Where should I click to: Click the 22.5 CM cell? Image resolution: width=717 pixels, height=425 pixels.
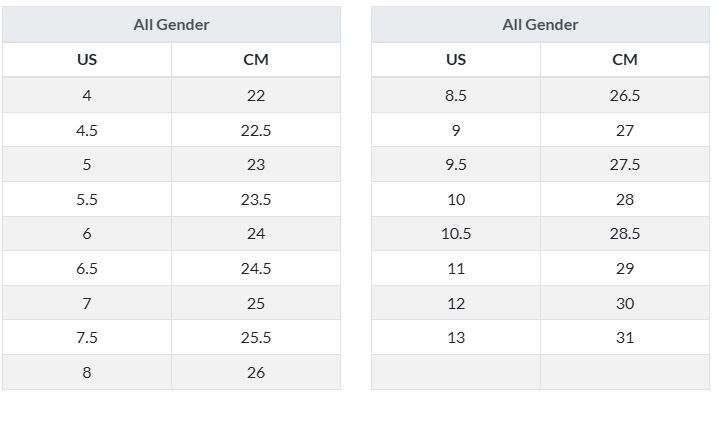point(256,130)
